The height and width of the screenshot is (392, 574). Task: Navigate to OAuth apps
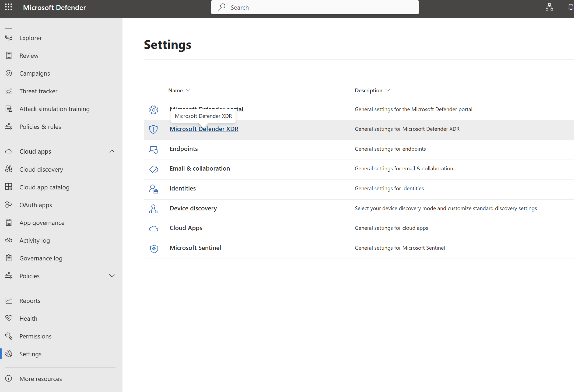[x=36, y=205]
